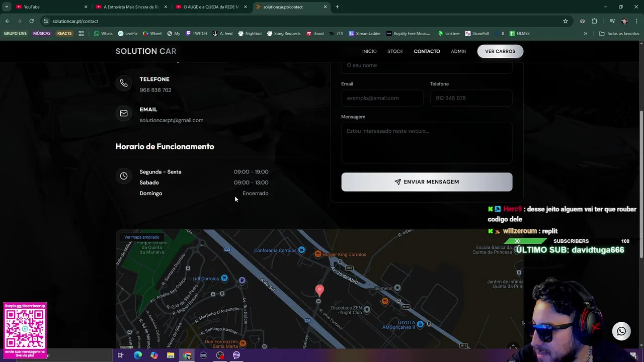The width and height of the screenshot is (644, 362).
Task: Click the phone icon beside TELEFONE
Action: pos(124,83)
